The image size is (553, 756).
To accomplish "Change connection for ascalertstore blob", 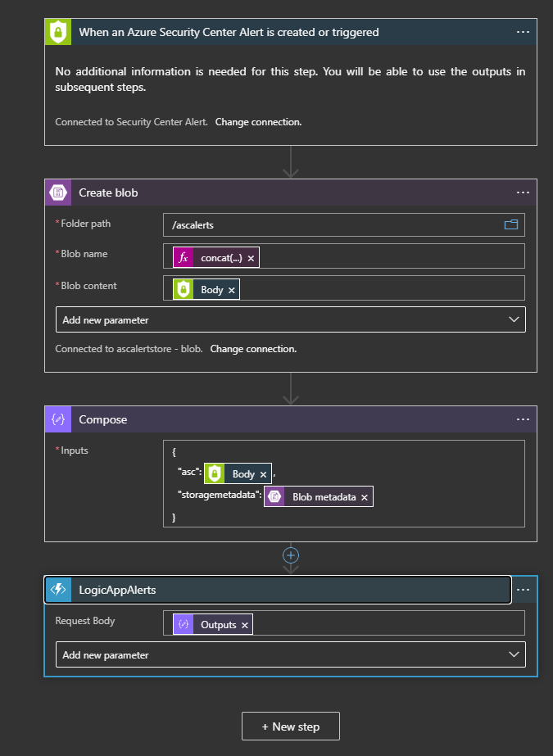I will click(x=253, y=349).
